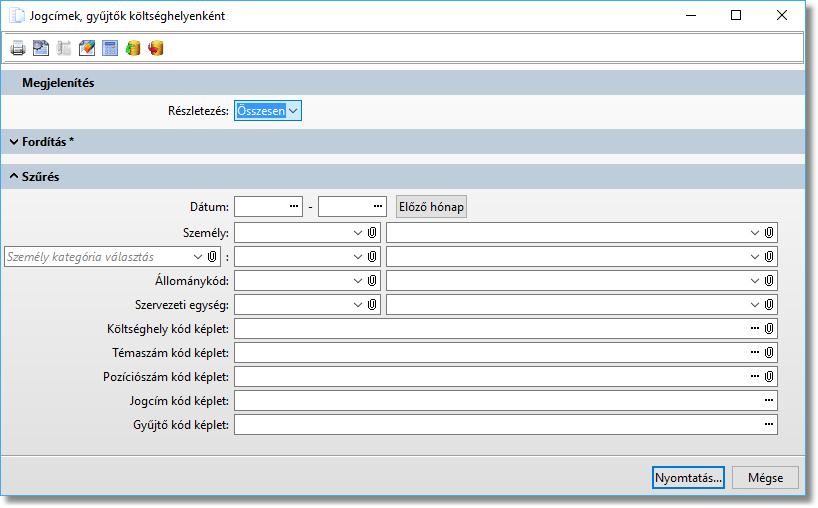Viewport: 818px width, 508px height.
Task: Click paperclip beside second, wide Szervezeti egység combo
Action: (x=769, y=305)
